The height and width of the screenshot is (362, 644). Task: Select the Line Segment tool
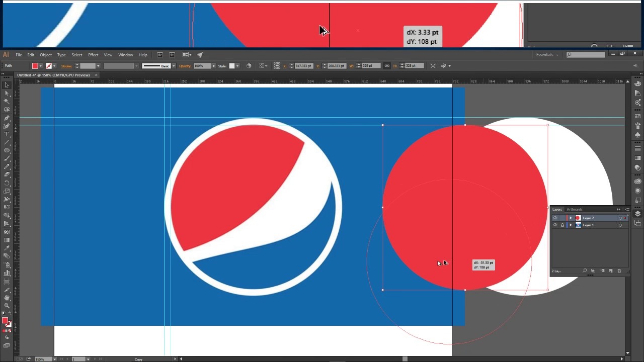(7, 142)
